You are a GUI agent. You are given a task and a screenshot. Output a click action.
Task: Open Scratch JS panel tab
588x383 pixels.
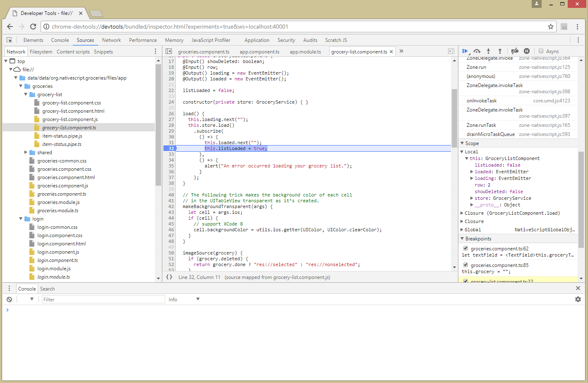click(x=336, y=40)
